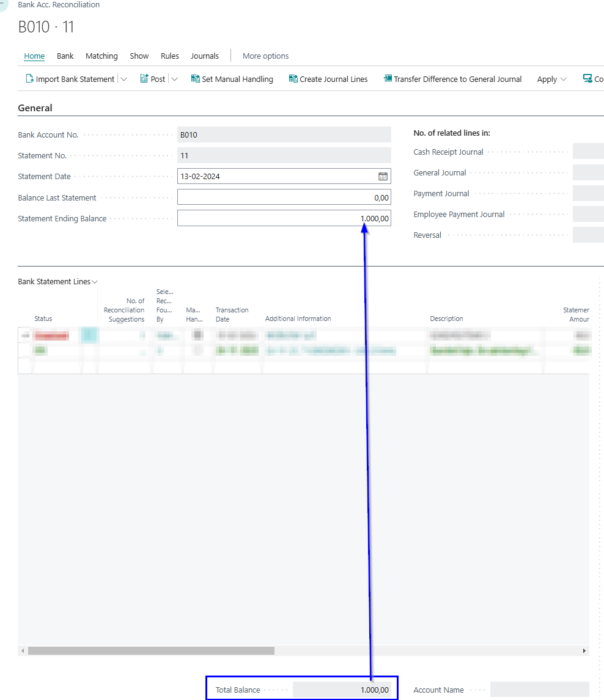Click the Import Bank Statement icon

[x=29, y=79]
